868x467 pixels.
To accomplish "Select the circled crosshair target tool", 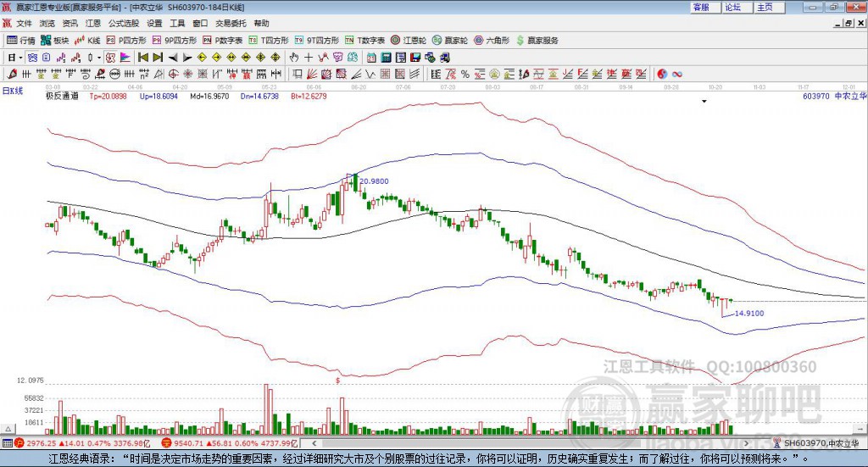I will (173, 74).
